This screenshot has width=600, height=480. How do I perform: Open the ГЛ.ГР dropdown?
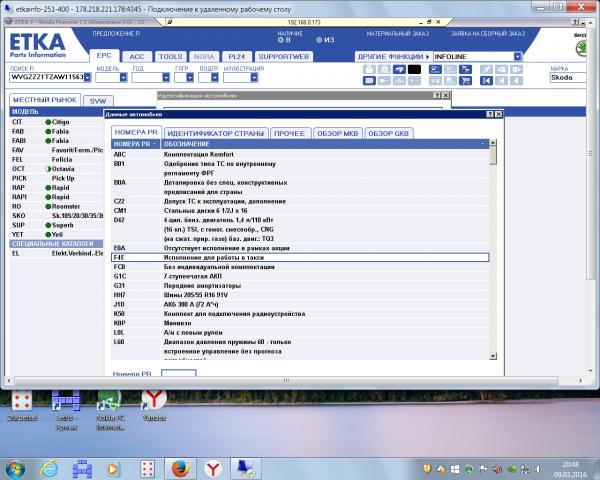point(190,77)
